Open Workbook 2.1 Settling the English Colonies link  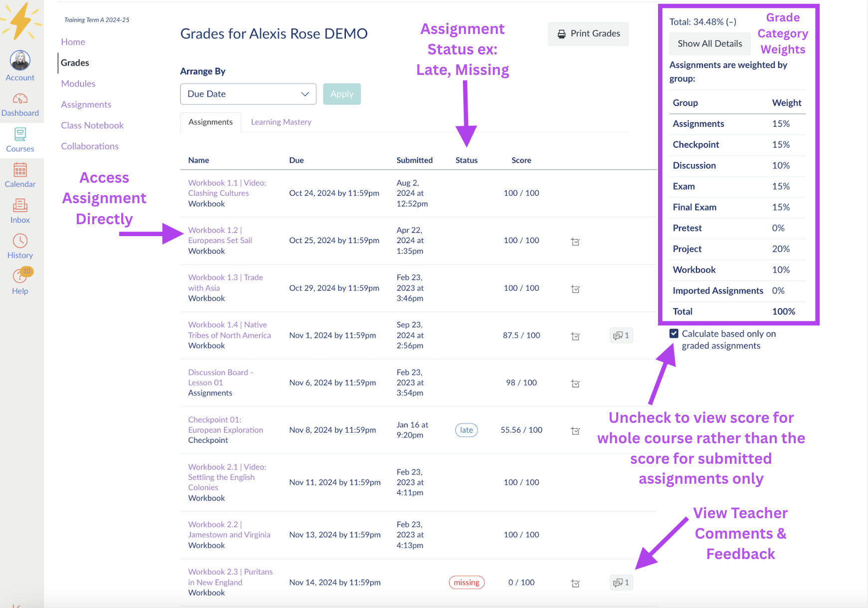(227, 477)
